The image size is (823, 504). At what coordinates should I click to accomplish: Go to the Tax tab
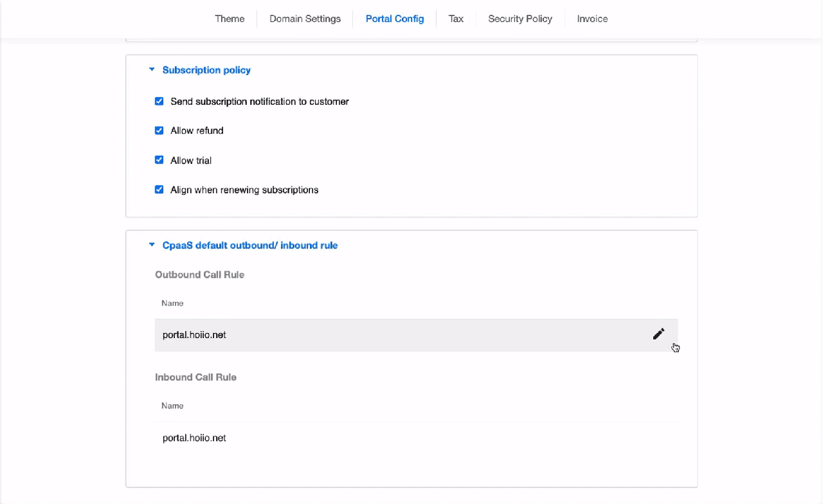456,19
